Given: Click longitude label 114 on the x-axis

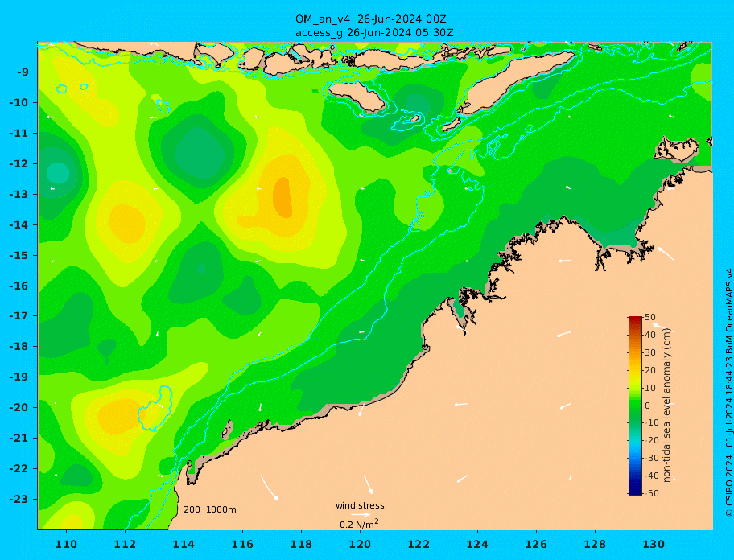Looking at the screenshot, I should 183,545.
